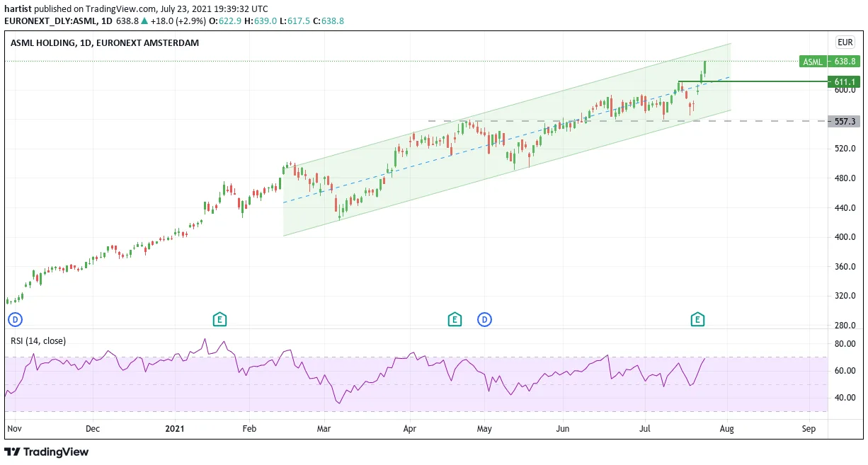
Task: Click the blue dashed channel midline
Action: click(506, 140)
